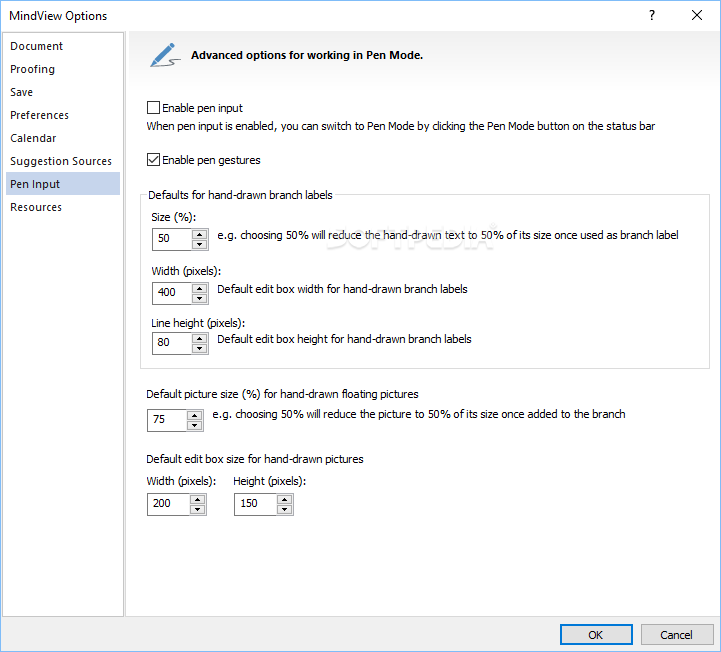Close the MindView Options dialog
This screenshot has width=721, height=652.
pyautogui.click(x=697, y=15)
